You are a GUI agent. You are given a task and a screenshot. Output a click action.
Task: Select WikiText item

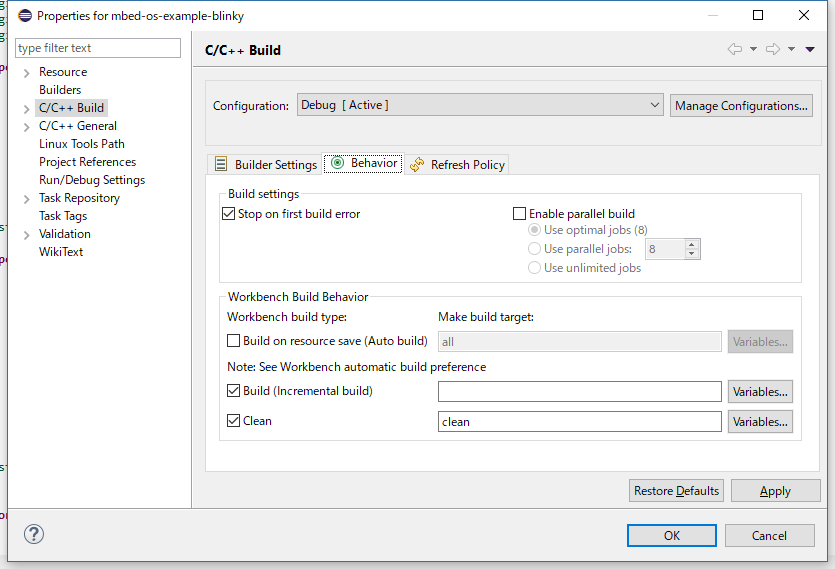61,251
